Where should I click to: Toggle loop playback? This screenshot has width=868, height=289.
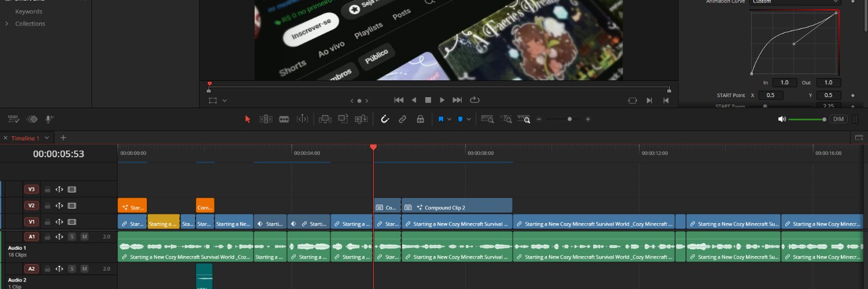[475, 100]
